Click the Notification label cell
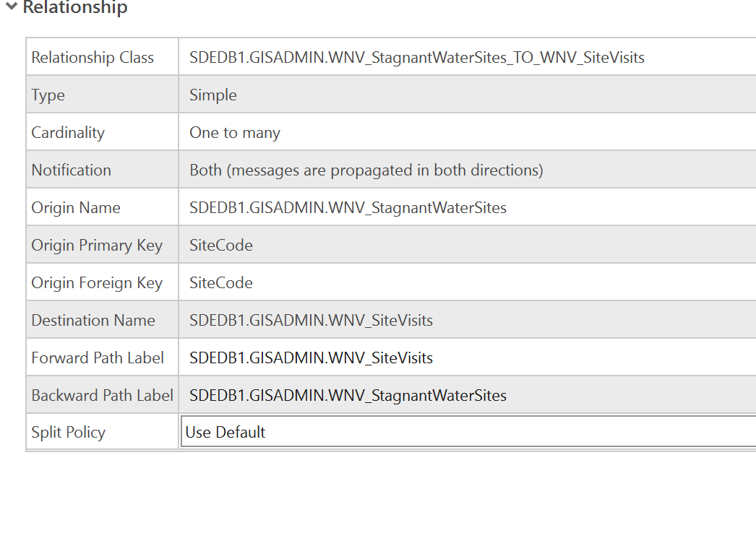 [71, 170]
